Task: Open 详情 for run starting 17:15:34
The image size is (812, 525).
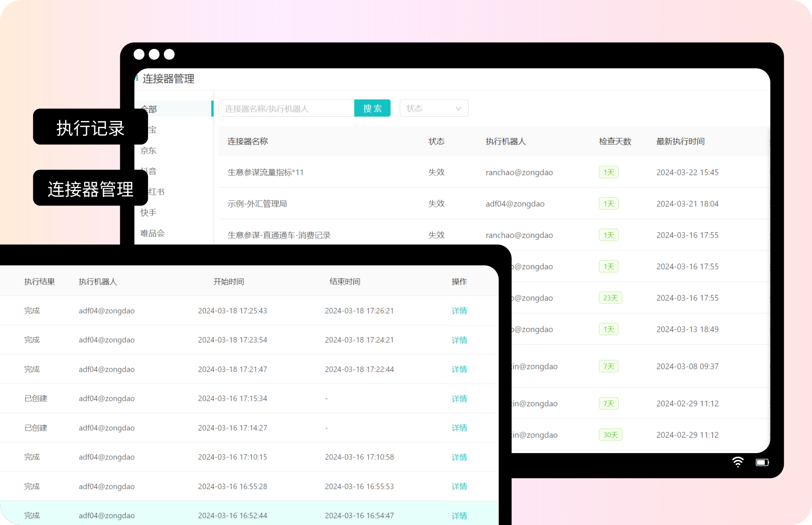Action: pos(459,398)
